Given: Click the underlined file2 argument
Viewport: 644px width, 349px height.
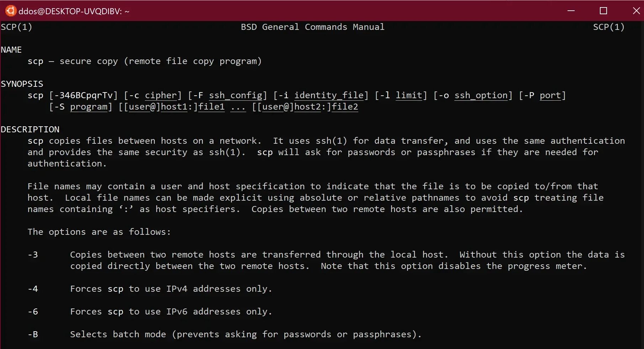Looking at the screenshot, I should (345, 107).
